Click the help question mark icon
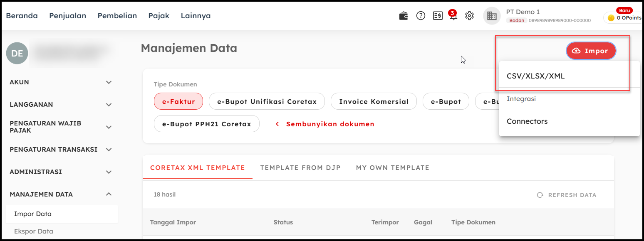The height and width of the screenshot is (241, 644). point(421,16)
